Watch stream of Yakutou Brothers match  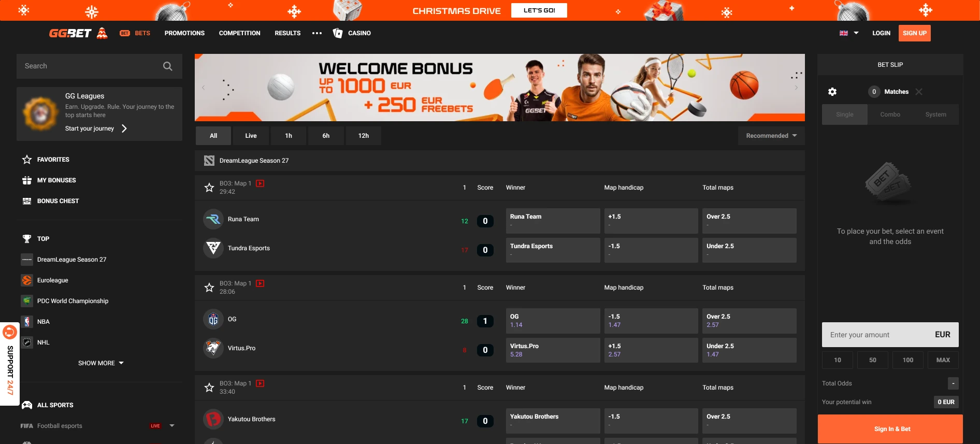[x=260, y=383]
